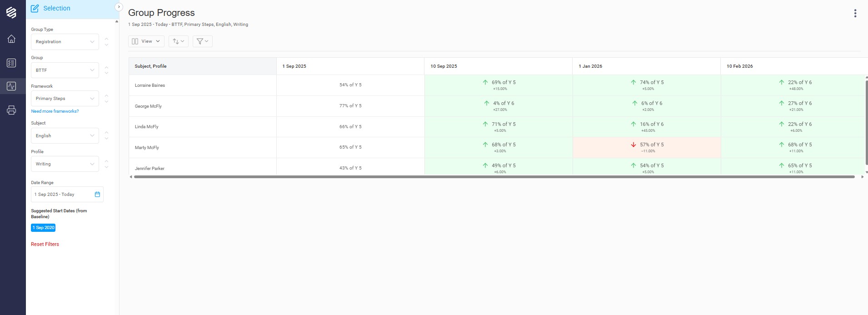Open the date range calendar icon
This screenshot has height=315, width=868.
97,194
